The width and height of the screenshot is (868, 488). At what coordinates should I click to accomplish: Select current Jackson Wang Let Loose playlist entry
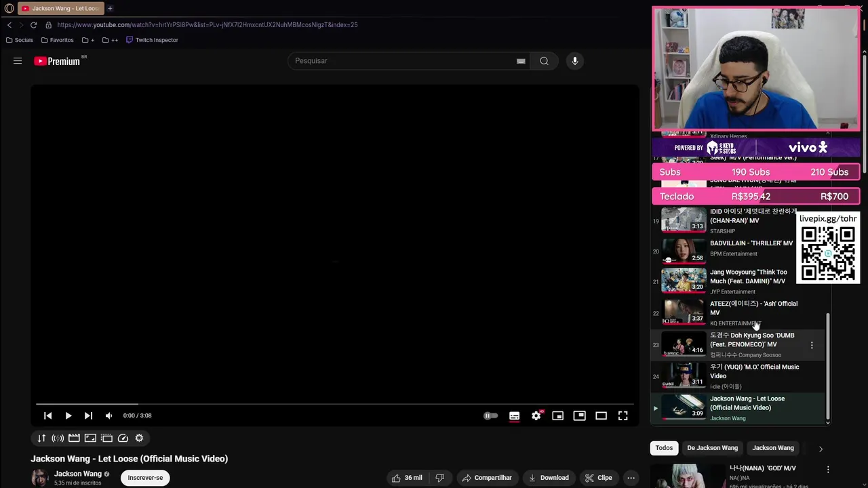click(x=738, y=408)
